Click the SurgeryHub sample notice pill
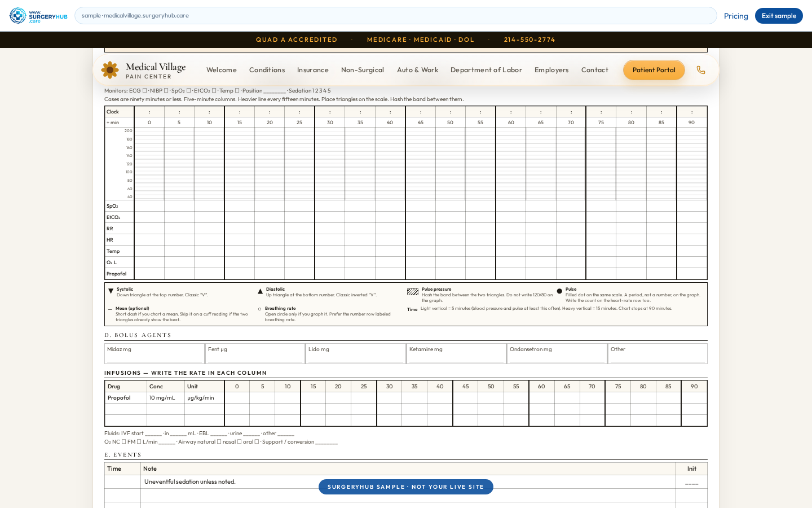The height and width of the screenshot is (508, 812). coord(406,487)
